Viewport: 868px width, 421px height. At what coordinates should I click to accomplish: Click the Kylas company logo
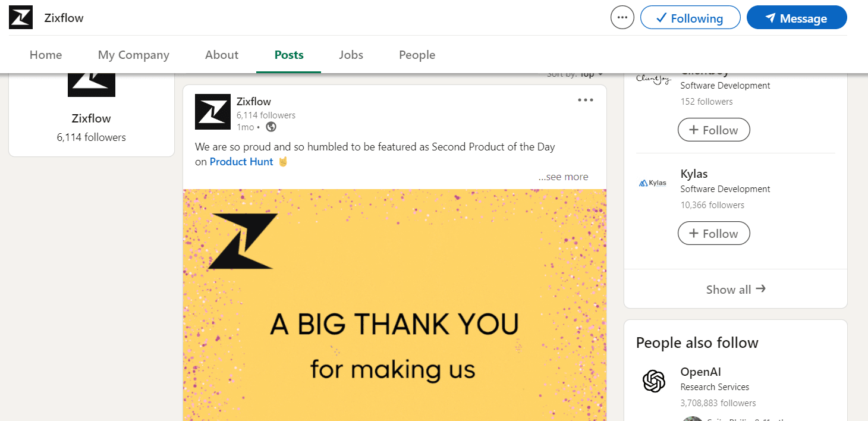652,183
